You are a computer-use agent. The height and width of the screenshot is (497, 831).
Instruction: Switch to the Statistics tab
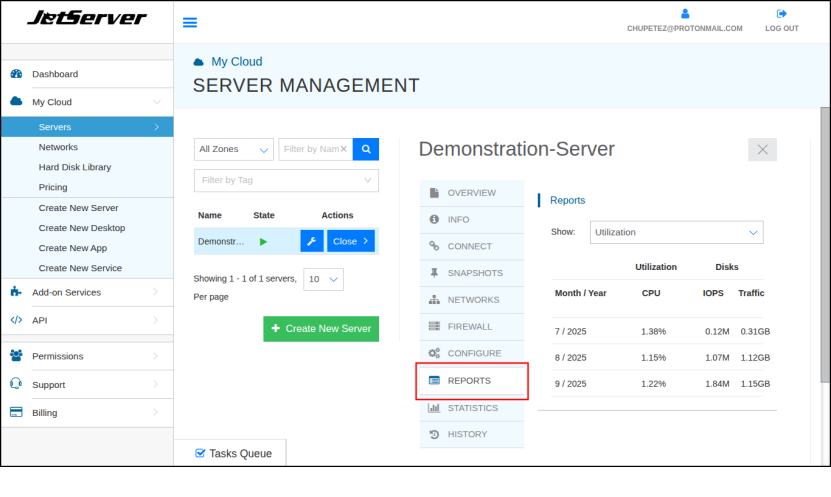[x=471, y=407]
